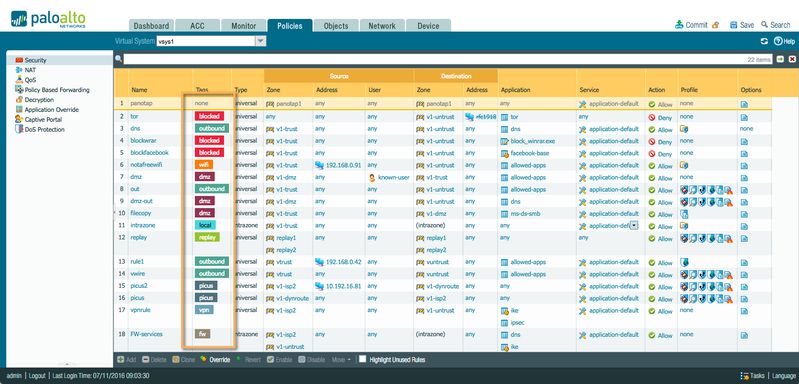This screenshot has height=384, width=799.
Task: Click the refresh icon beside Help
Action: pos(764,41)
